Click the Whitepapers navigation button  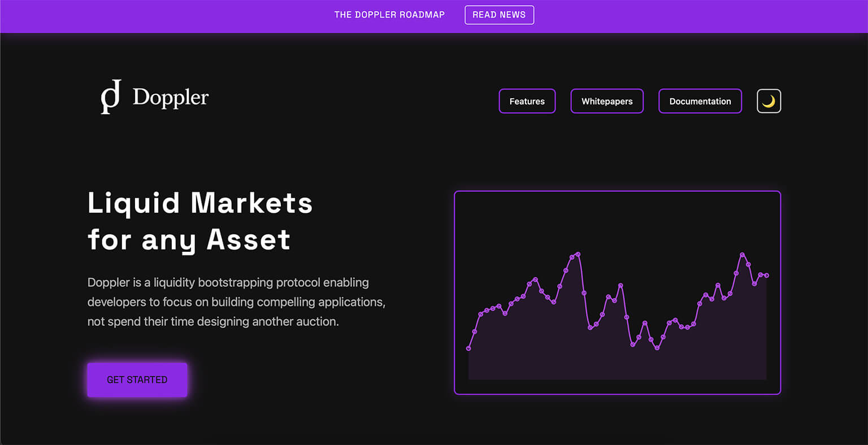(x=607, y=101)
